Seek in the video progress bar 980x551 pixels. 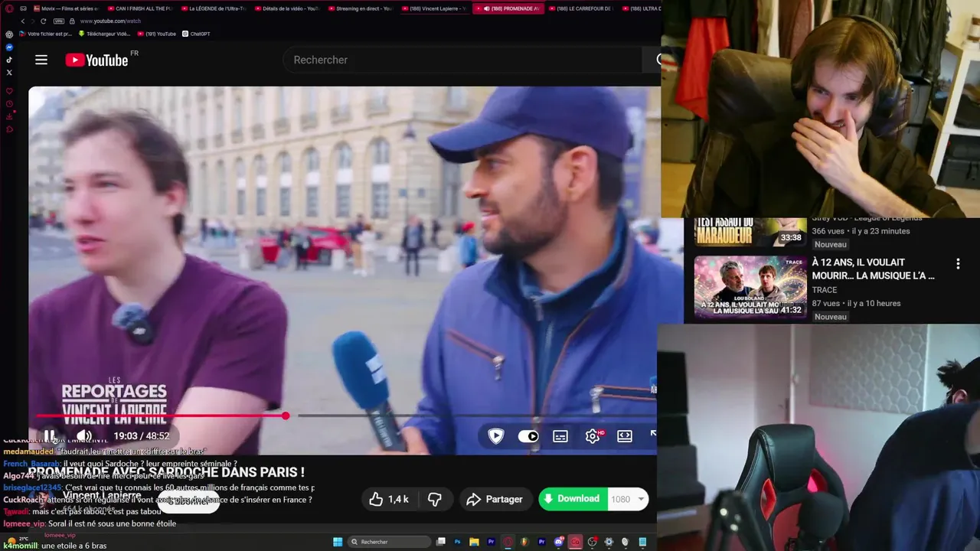[346, 416]
